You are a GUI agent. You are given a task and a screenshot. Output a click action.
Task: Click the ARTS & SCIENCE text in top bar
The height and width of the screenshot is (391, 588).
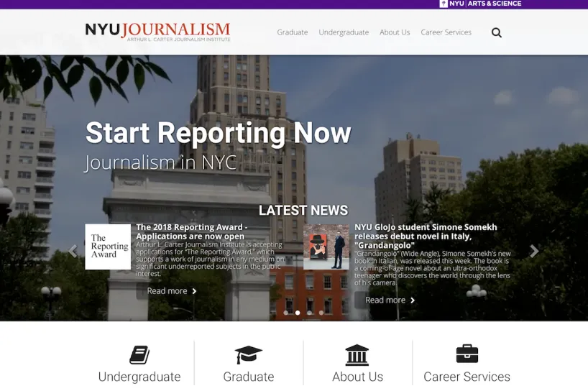[495, 4]
